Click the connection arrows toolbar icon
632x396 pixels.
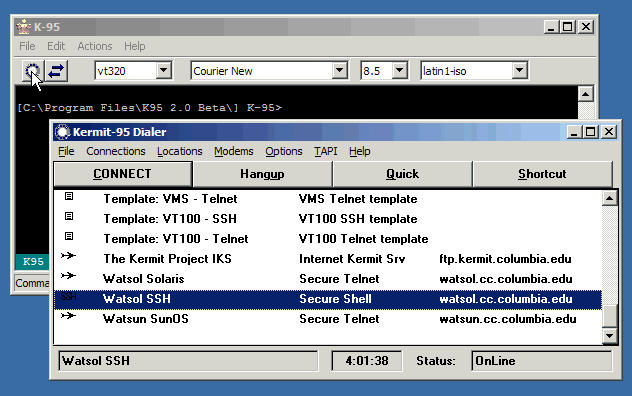[56, 71]
